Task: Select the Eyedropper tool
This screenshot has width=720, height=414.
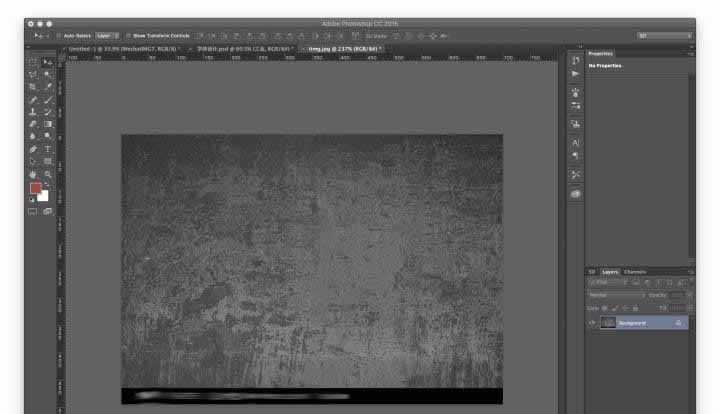Action: 47,87
